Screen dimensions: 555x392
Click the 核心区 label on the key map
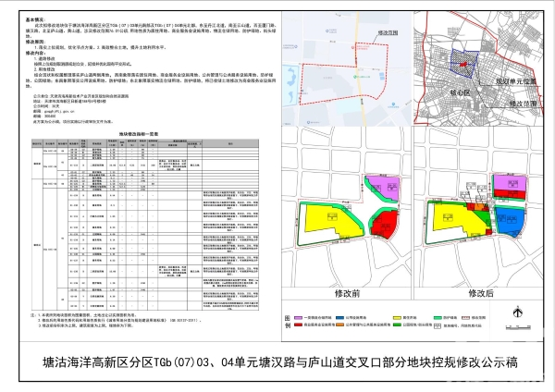[x=460, y=92]
